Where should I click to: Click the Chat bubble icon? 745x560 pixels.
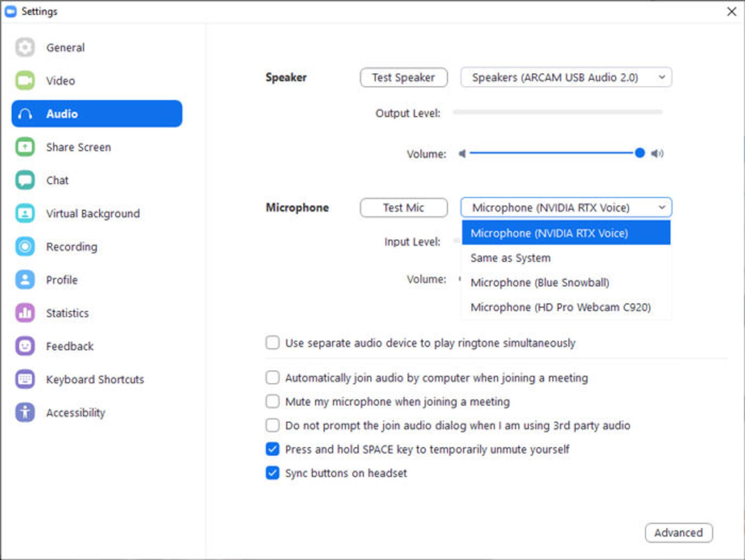pyautogui.click(x=25, y=180)
